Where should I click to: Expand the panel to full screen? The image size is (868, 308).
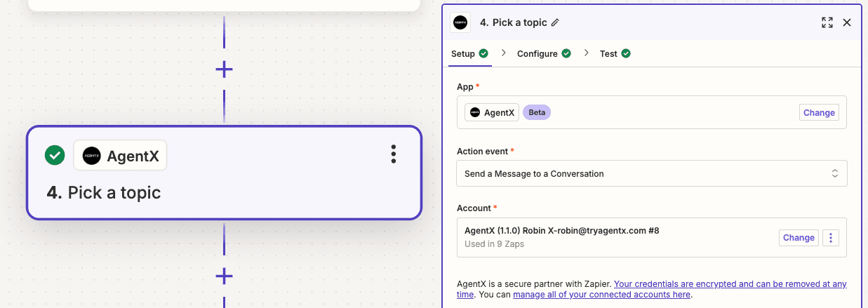tap(827, 22)
